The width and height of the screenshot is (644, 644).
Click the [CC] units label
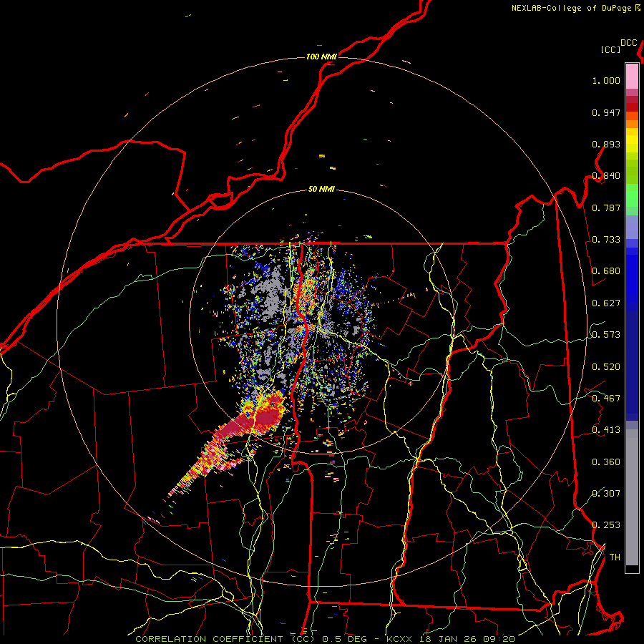(610, 49)
